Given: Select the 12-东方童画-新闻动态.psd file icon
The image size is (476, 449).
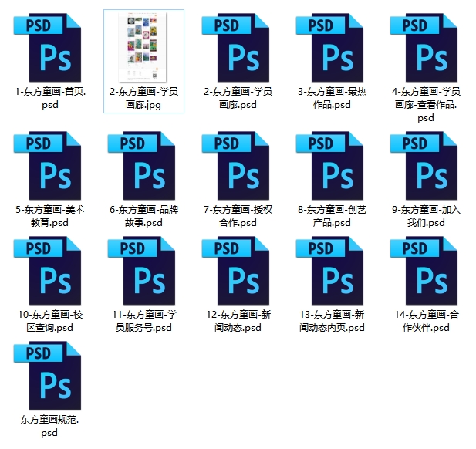Looking at the screenshot, I should click(236, 271).
